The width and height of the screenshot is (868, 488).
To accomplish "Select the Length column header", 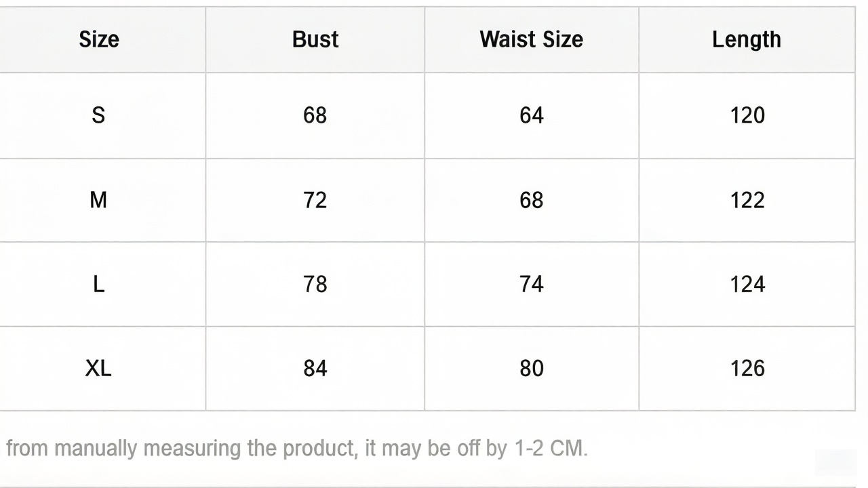I will tap(747, 39).
